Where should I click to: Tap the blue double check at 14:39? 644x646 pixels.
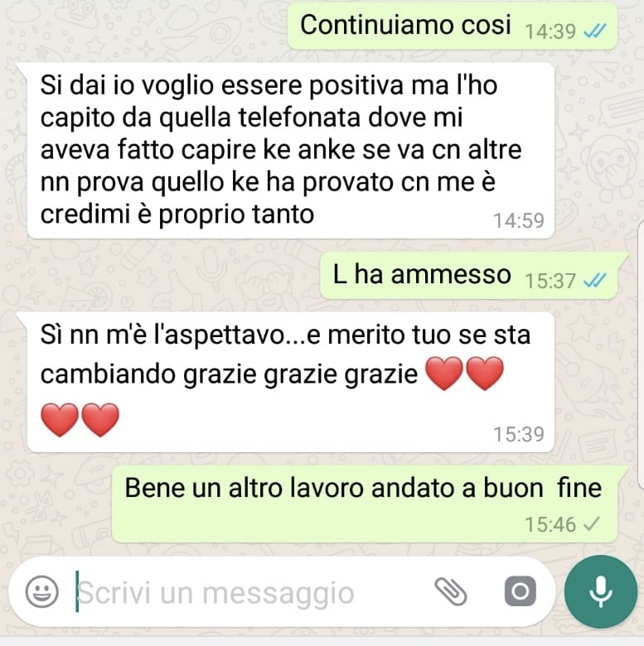595,31
